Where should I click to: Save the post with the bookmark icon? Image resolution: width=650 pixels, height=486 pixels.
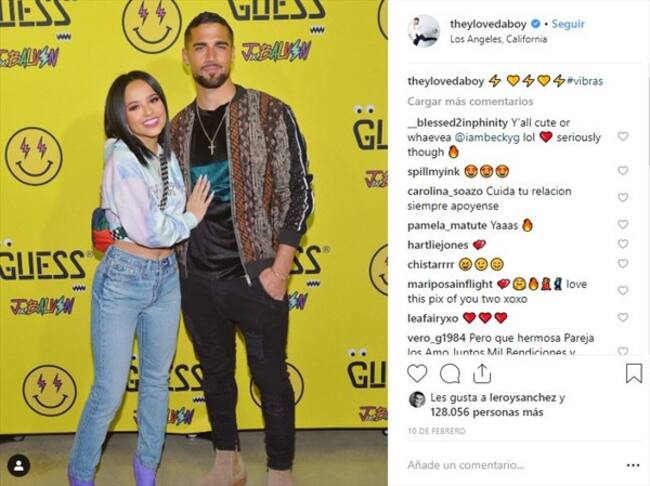click(x=634, y=373)
